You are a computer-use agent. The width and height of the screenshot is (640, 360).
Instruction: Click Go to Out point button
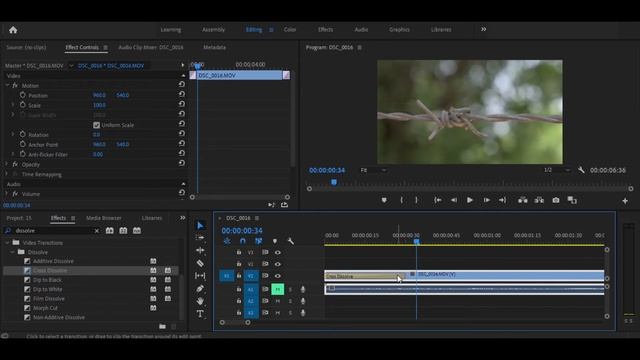tap(502, 200)
